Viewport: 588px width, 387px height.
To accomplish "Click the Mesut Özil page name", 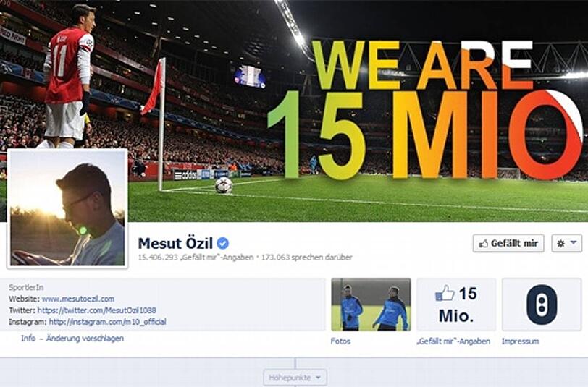I will pyautogui.click(x=175, y=244).
